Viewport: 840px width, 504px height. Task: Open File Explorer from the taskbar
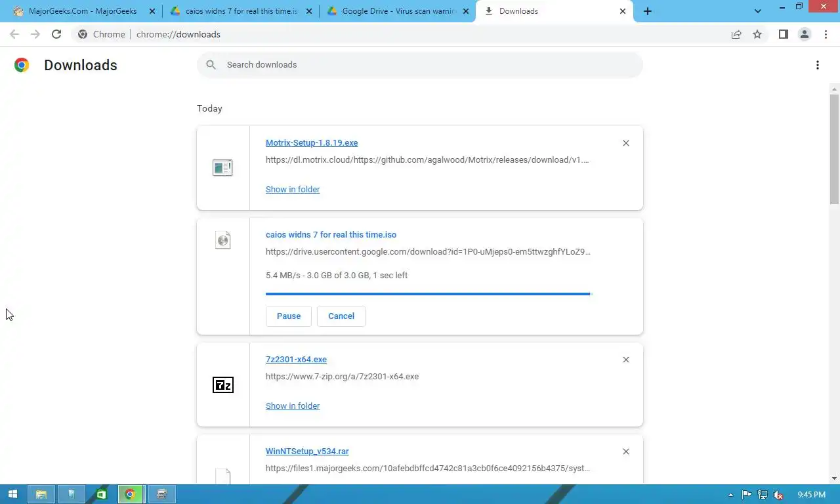(x=41, y=494)
